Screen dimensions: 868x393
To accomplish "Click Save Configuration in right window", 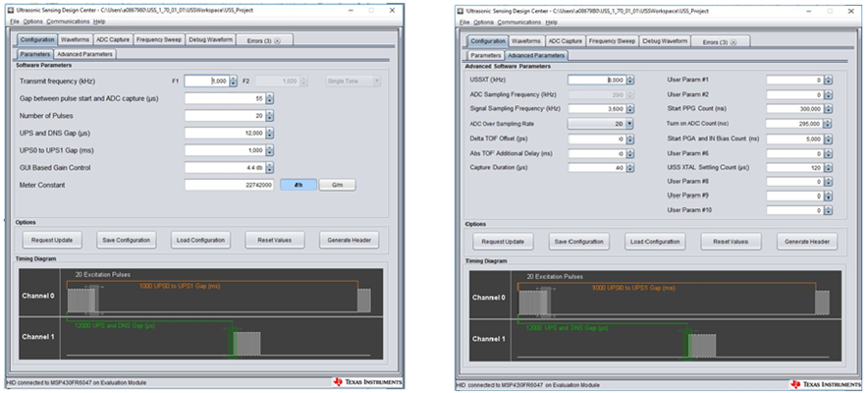I will click(578, 242).
